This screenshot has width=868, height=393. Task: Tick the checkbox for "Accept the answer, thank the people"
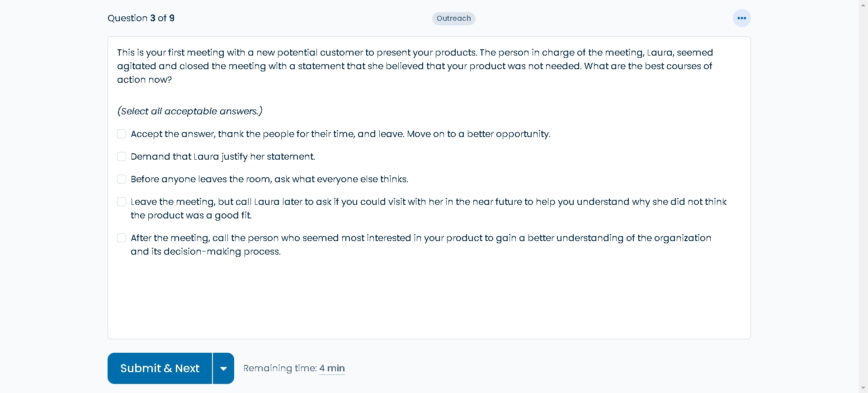click(122, 134)
